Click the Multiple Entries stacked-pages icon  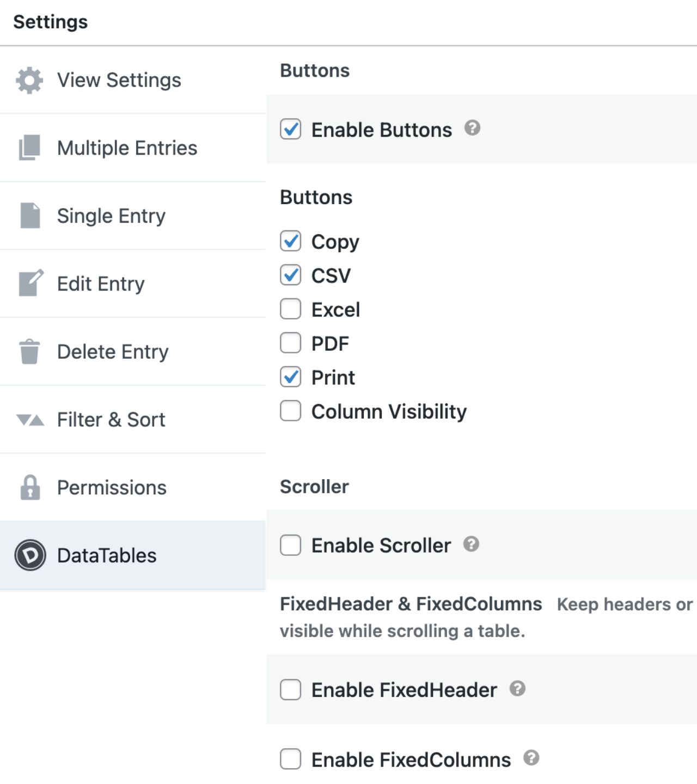tap(29, 147)
